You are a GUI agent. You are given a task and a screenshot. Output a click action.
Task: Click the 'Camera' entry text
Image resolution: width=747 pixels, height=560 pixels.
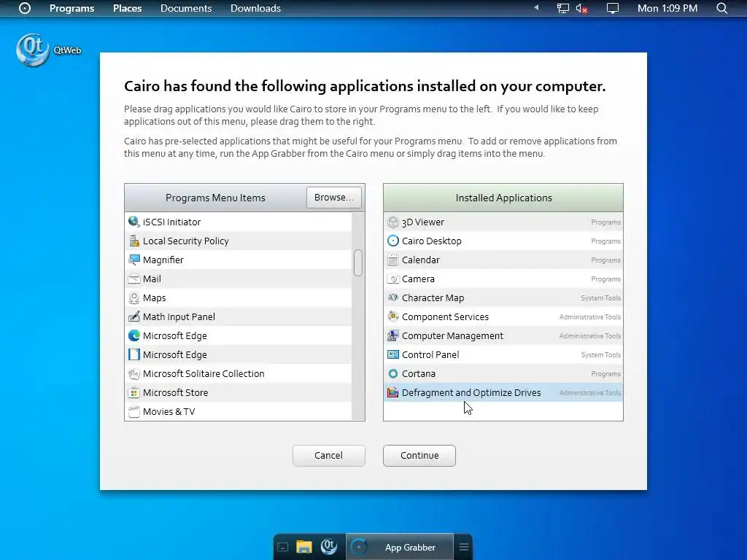pyautogui.click(x=418, y=279)
